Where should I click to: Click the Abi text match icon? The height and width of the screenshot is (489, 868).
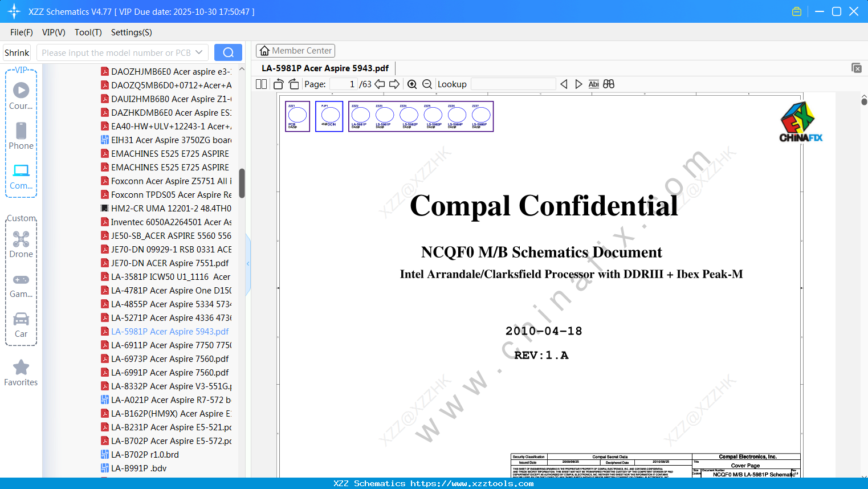(593, 84)
